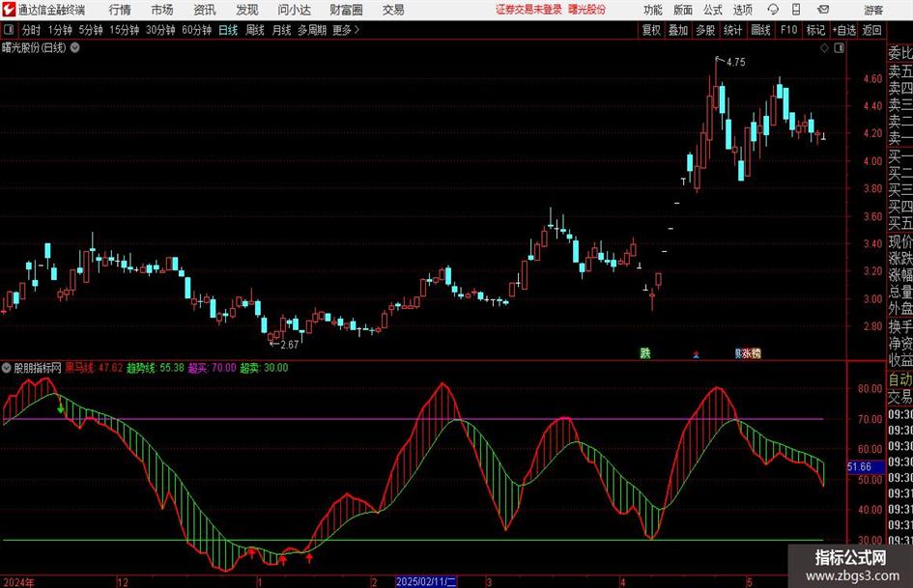Open the 市场 menu
The width and height of the screenshot is (913, 588).
point(162,10)
